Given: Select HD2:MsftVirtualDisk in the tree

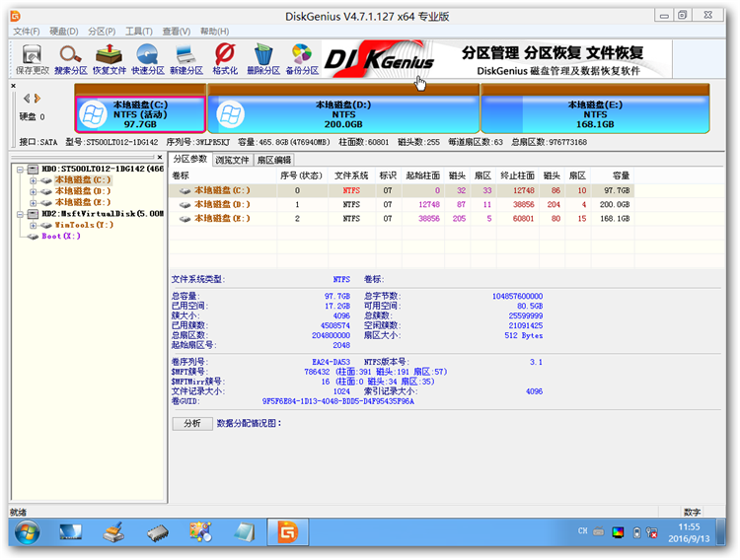Looking at the screenshot, I should click(103, 214).
